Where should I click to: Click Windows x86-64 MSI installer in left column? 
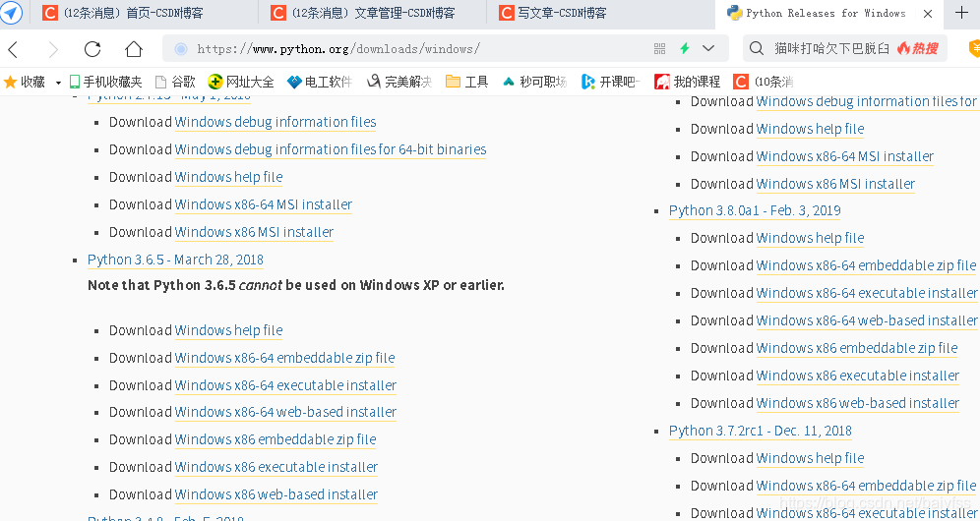[x=263, y=204]
